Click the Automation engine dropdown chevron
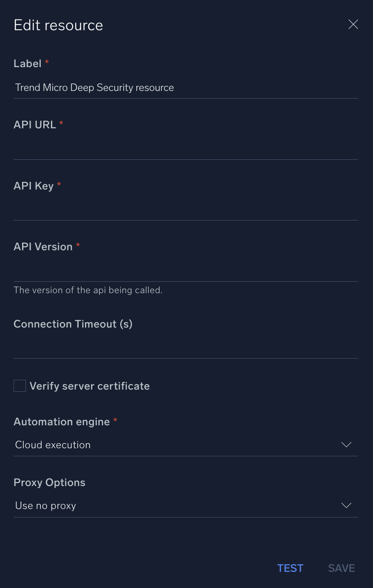Viewport: 373px width, 588px height. tap(346, 444)
